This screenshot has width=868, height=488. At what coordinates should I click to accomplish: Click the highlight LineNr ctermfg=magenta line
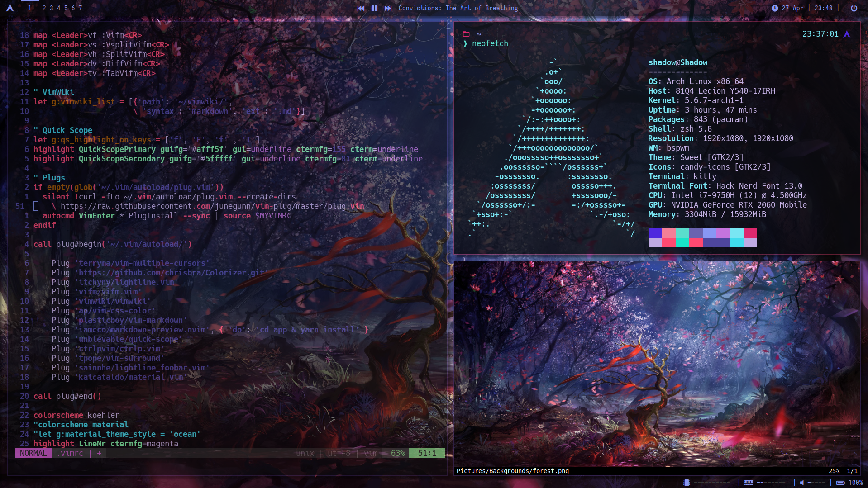106,444
